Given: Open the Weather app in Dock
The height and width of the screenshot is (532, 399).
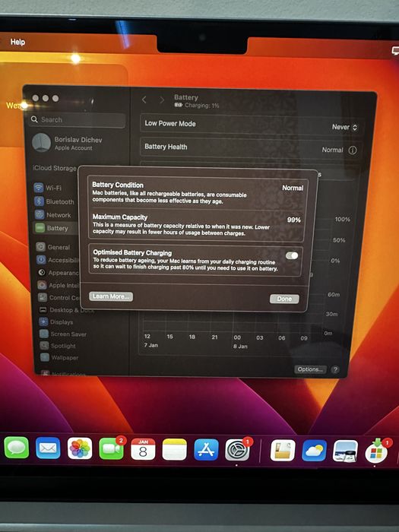Looking at the screenshot, I should click(x=314, y=451).
